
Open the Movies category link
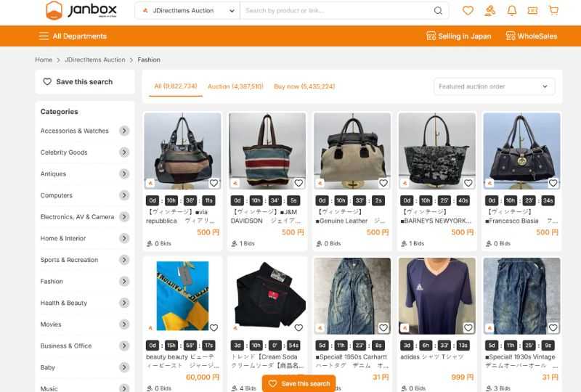pyautogui.click(x=51, y=324)
